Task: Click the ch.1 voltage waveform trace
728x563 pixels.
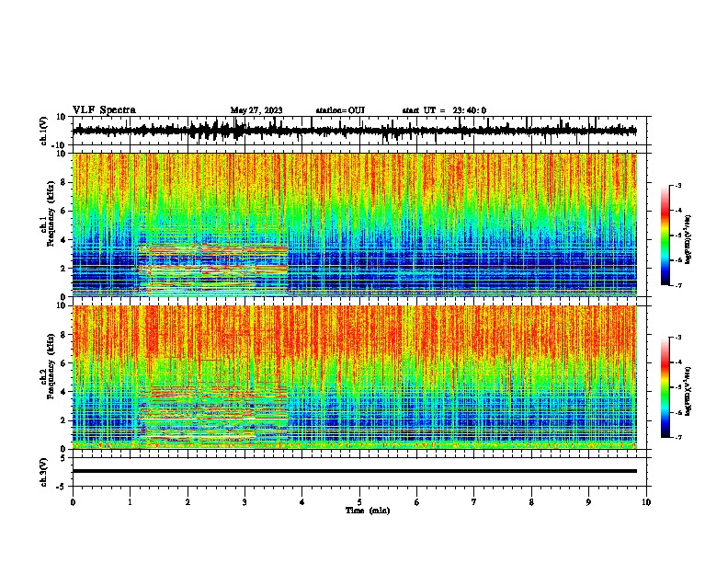Action: [355, 131]
